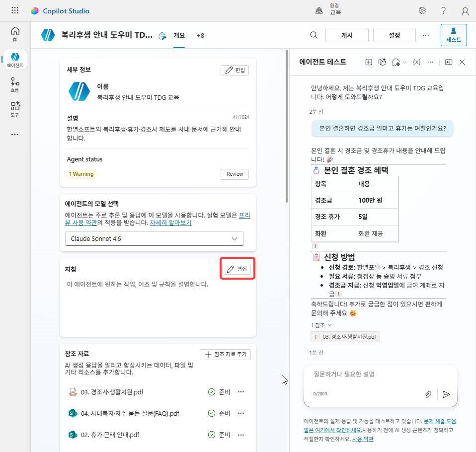Open the environment picker icon
476x452 pixels.
[x=319, y=10]
